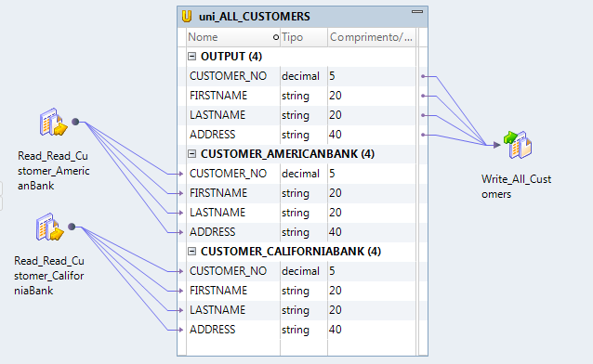593x364 pixels.
Task: Click output link port of OUTPUT ADDRESS
Action: pyautogui.click(x=423, y=135)
